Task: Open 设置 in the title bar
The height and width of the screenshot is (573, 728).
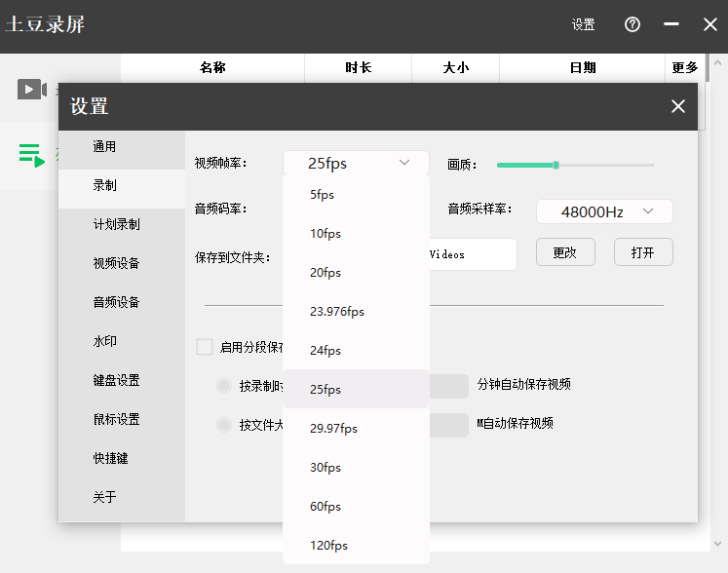Action: [583, 25]
